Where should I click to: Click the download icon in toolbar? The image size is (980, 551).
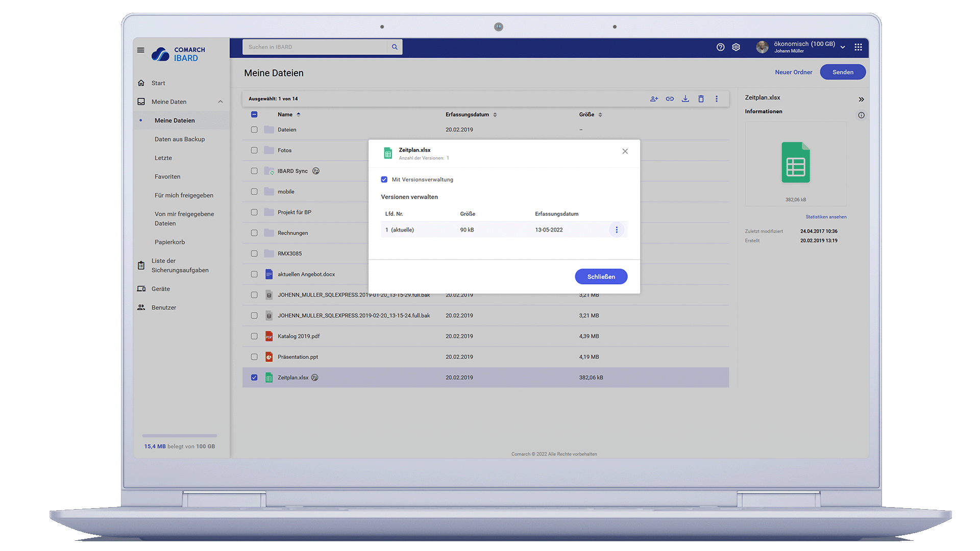[x=685, y=99]
